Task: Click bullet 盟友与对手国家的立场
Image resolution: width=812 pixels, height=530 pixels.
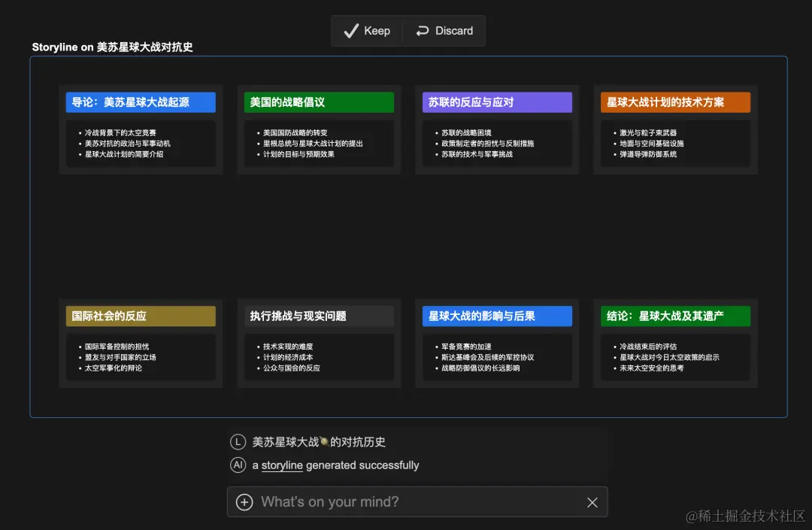Action: 120,357
